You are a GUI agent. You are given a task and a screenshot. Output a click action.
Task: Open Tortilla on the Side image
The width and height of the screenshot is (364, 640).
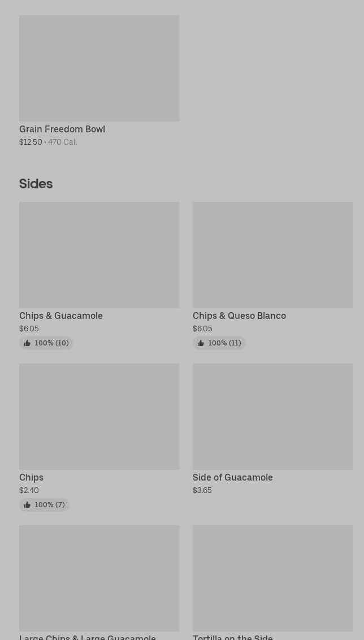272,578
